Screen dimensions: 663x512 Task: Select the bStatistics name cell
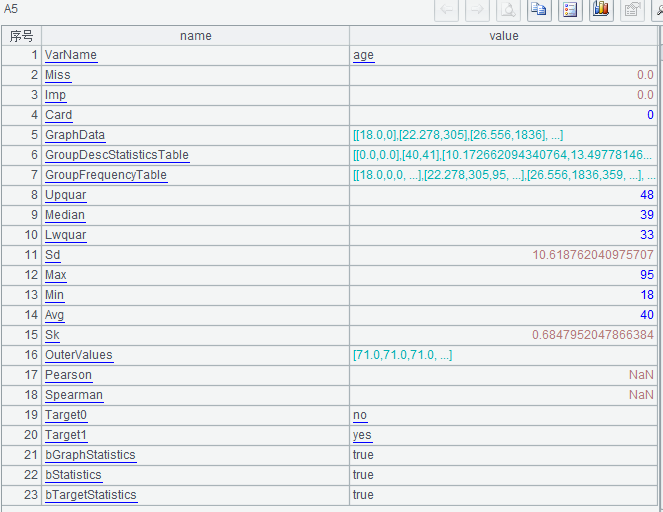pyautogui.click(x=195, y=475)
